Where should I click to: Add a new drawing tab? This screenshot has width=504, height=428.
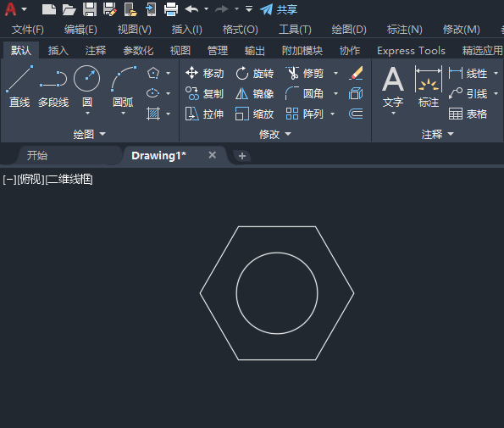point(242,156)
